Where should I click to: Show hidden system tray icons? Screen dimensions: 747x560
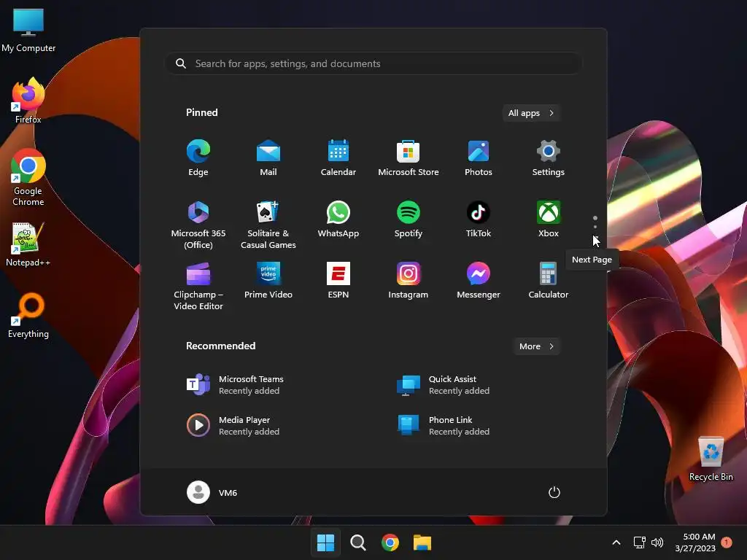click(616, 542)
